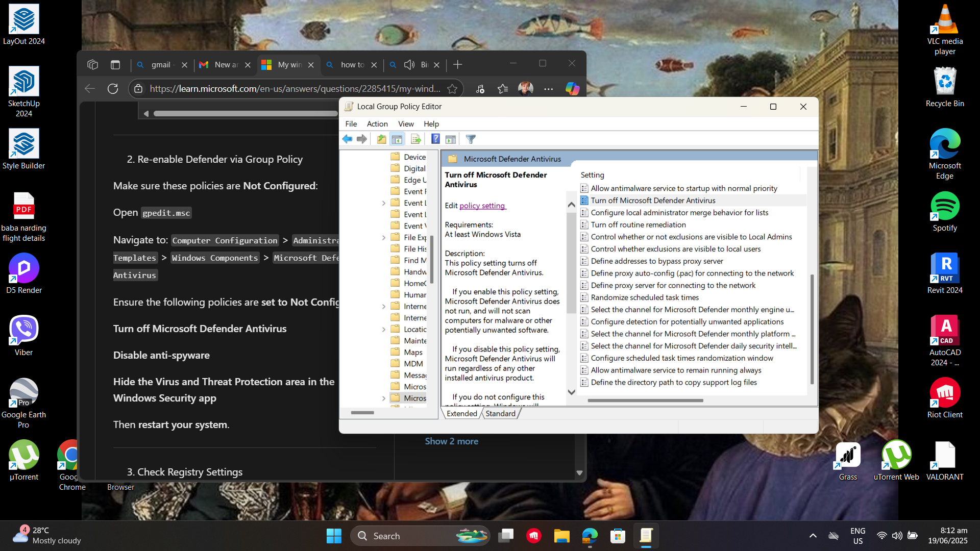
Task: Switch to the gmail tab in Edge
Action: pos(161,65)
